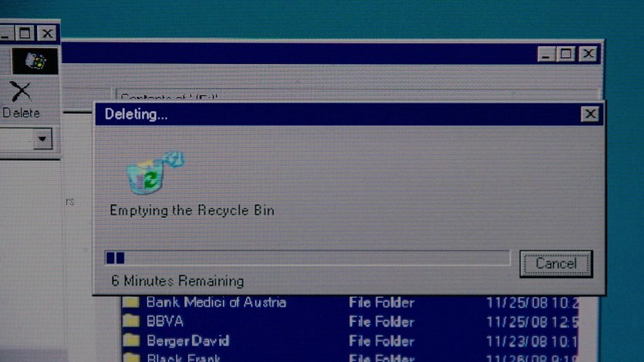Close the Deleting dialog
The image size is (644, 362).
[x=589, y=115]
